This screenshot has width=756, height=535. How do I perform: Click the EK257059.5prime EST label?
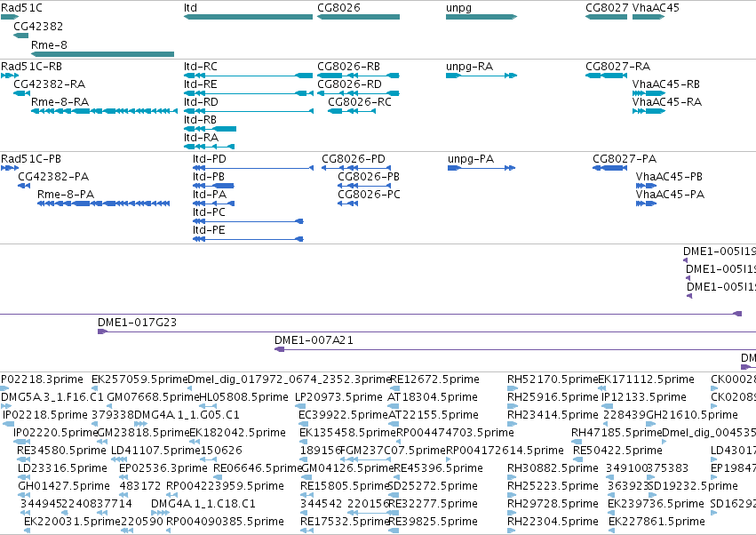tap(139, 379)
